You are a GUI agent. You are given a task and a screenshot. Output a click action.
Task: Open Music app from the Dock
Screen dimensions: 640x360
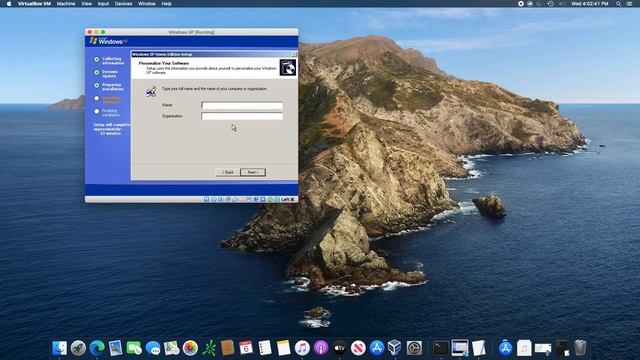[302, 348]
